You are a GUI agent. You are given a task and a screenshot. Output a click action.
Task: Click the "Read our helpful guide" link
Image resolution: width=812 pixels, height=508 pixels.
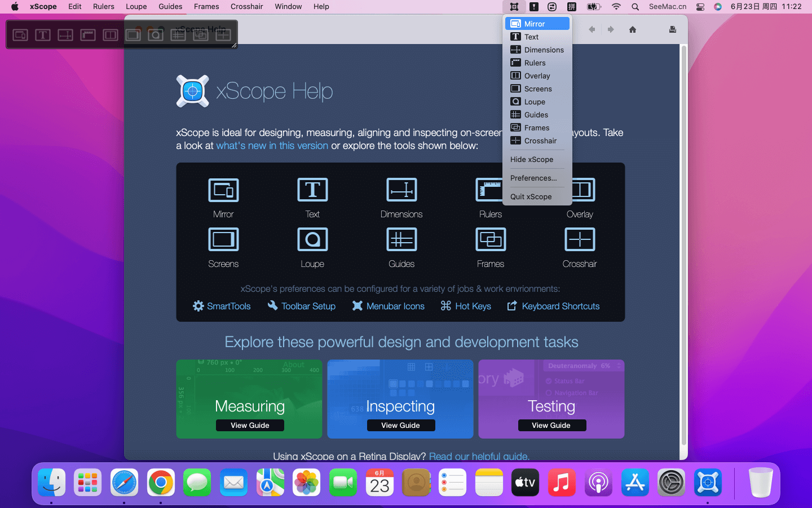coord(479,456)
